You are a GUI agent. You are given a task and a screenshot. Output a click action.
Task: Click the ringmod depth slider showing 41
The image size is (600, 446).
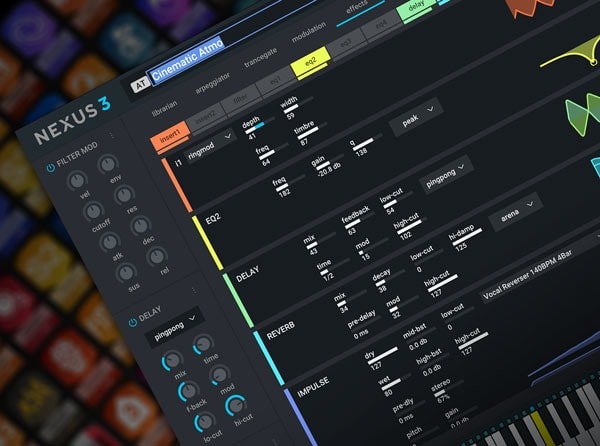(260, 125)
